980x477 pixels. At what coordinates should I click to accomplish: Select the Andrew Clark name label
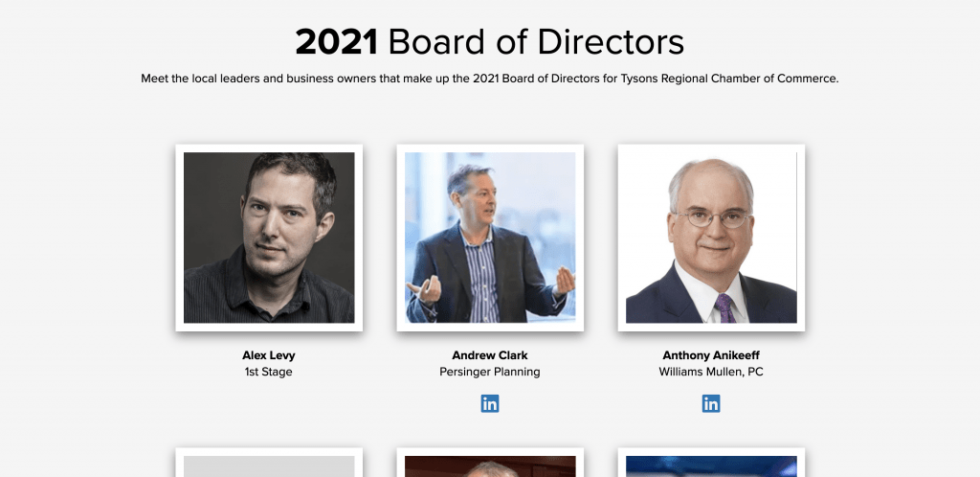point(490,355)
